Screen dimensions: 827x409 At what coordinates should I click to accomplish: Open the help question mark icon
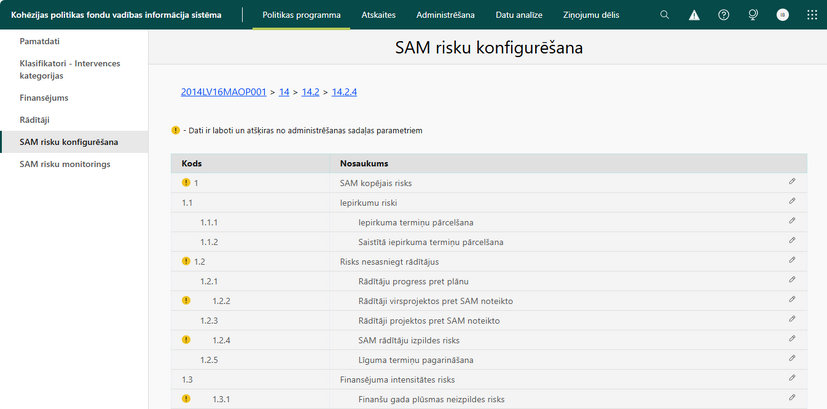(724, 15)
